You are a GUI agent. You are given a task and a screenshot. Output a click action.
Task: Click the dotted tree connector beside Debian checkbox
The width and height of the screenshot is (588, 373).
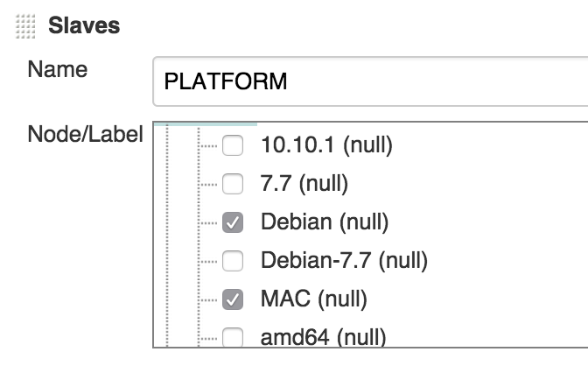[x=210, y=223]
